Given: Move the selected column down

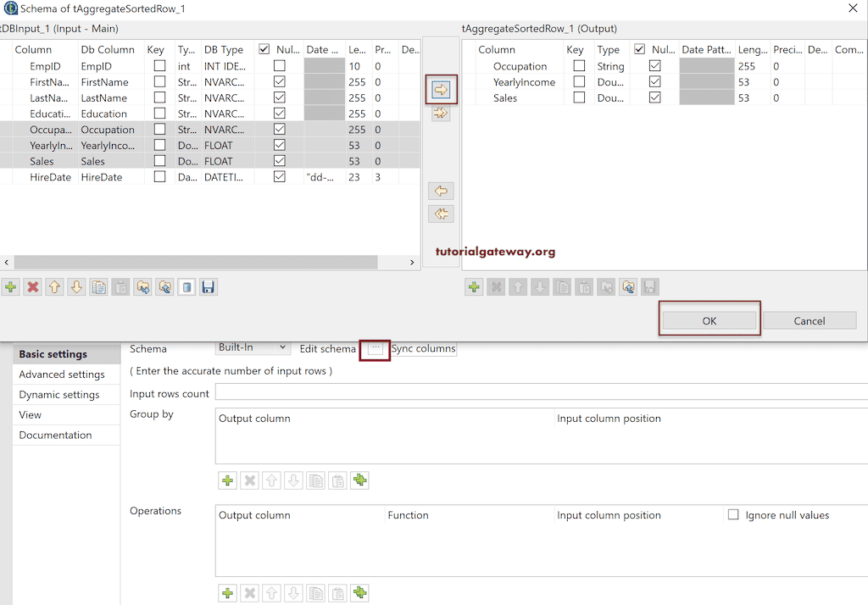Looking at the screenshot, I should click(x=76, y=286).
